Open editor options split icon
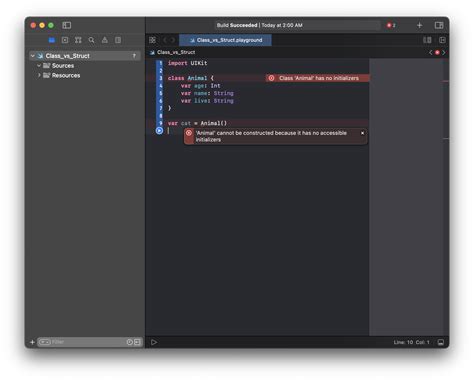The height and width of the screenshot is (381, 474). pyautogui.click(x=427, y=40)
